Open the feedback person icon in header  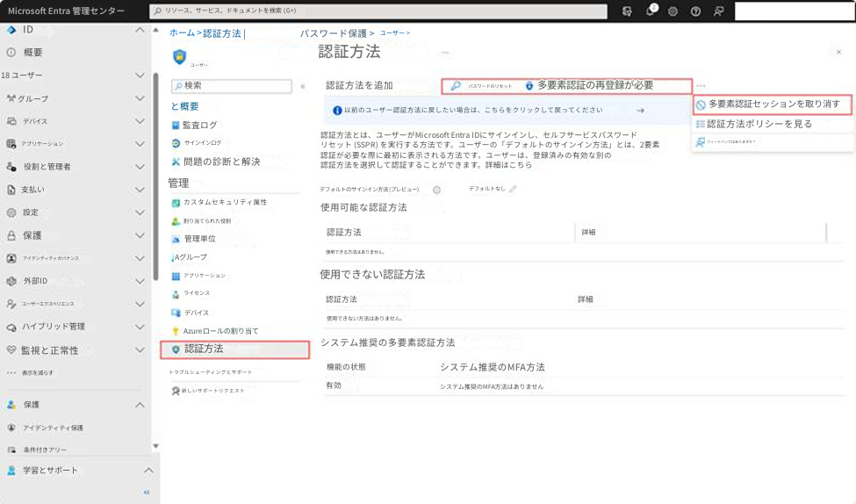718,11
